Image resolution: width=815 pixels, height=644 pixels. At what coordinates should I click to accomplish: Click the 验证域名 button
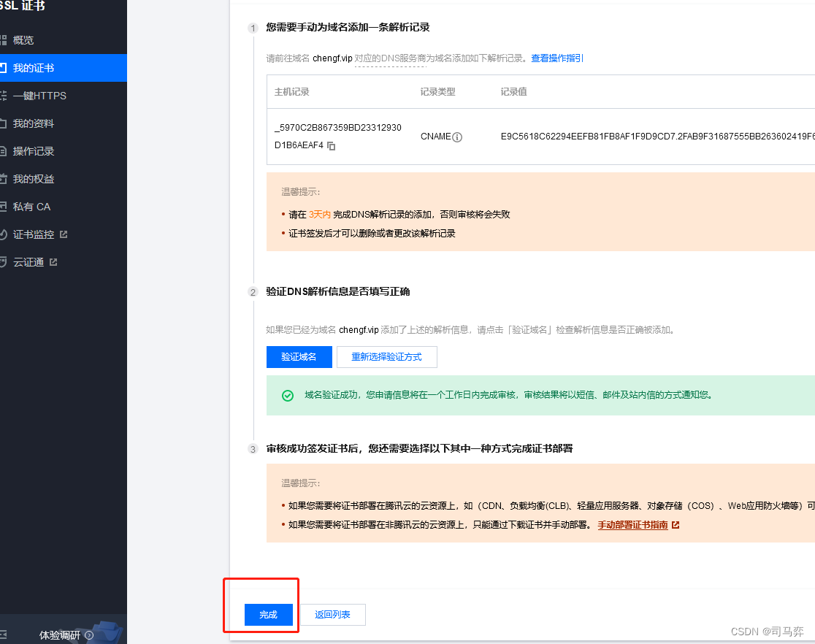(x=299, y=357)
